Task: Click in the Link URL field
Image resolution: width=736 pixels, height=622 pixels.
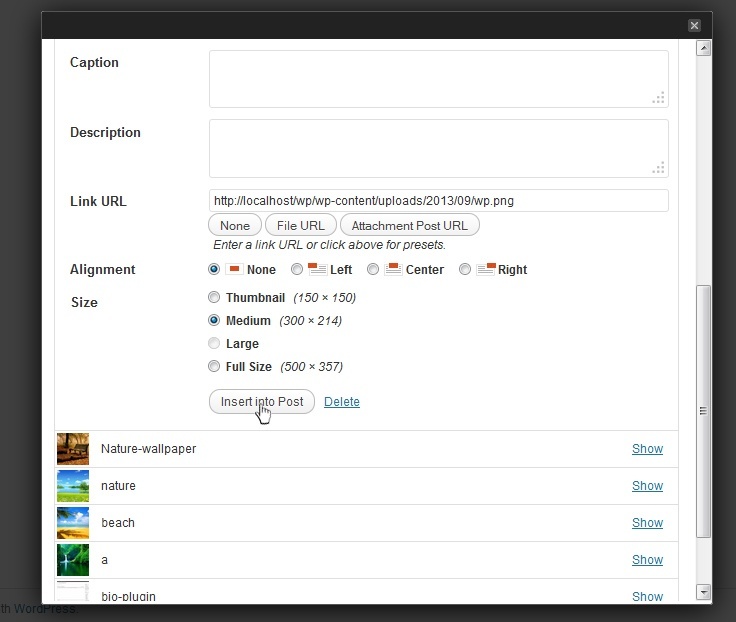Action: coord(438,200)
